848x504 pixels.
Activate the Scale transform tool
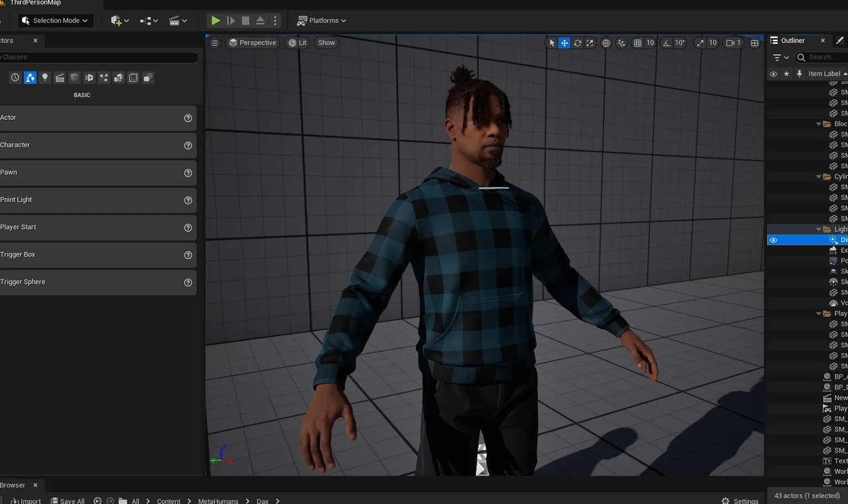pos(590,43)
